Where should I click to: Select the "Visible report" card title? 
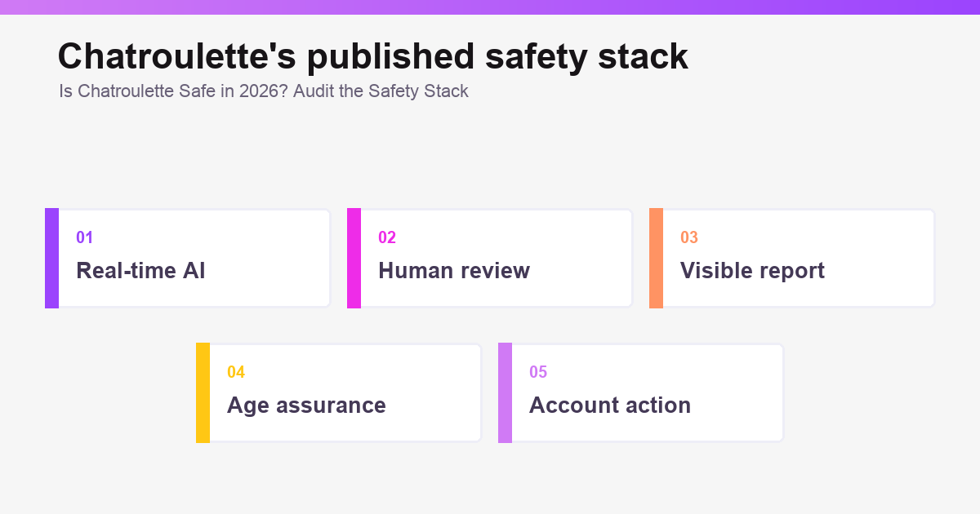752,271
